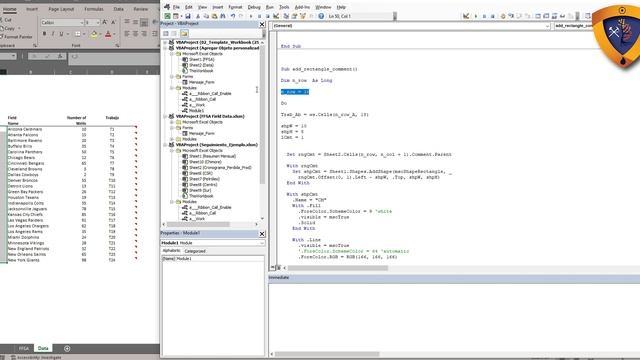This screenshot has height=360, width=640.
Task: Click the Arizona Cardinals cell
Action: 25,129
